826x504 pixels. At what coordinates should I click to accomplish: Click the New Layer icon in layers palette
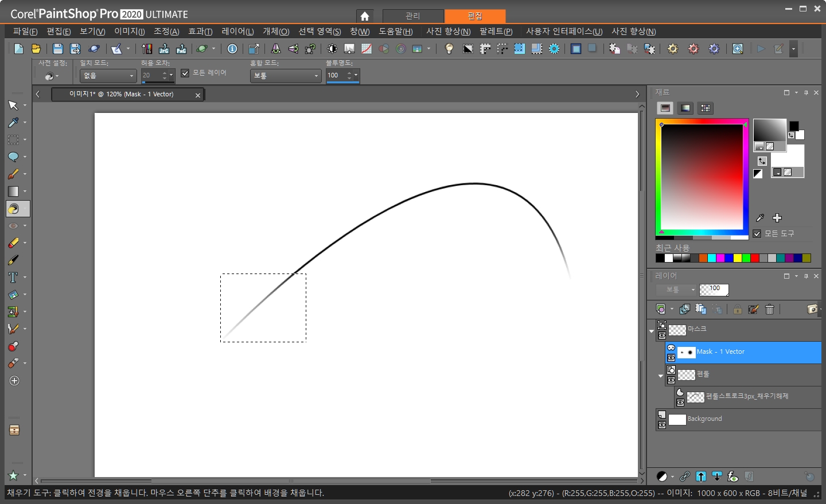point(661,310)
